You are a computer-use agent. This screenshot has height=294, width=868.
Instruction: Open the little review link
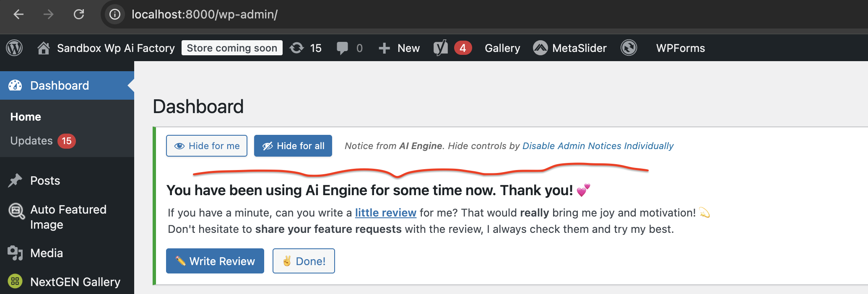pyautogui.click(x=386, y=213)
